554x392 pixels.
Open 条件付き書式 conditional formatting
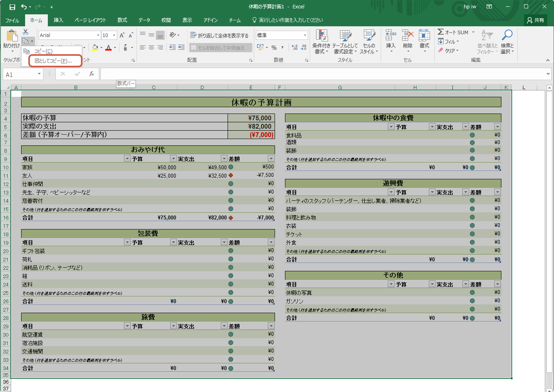coord(321,42)
